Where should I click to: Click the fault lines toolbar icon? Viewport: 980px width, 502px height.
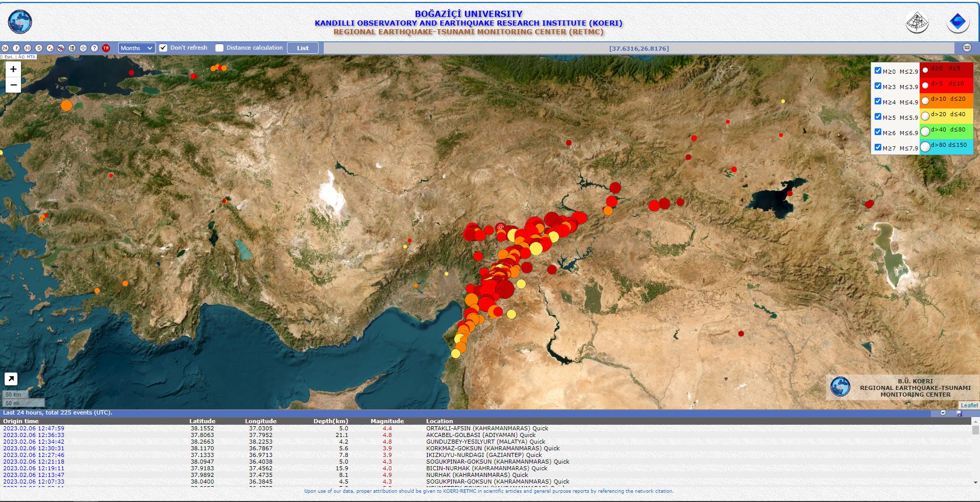(x=61, y=48)
